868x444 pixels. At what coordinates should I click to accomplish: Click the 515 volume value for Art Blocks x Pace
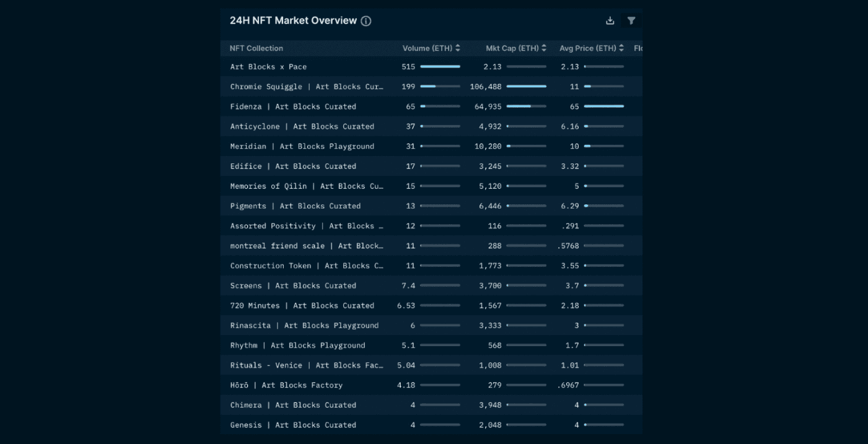pos(408,67)
